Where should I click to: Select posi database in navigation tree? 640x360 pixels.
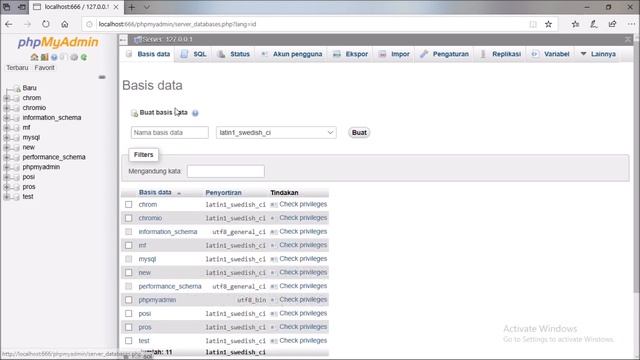tap(29, 177)
